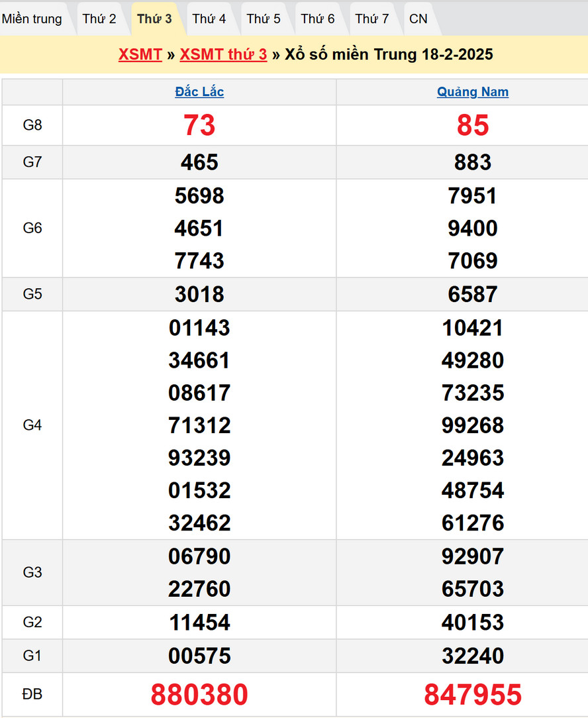588x718 pixels.
Task: Click the G1 result 32240
Action: tap(473, 656)
